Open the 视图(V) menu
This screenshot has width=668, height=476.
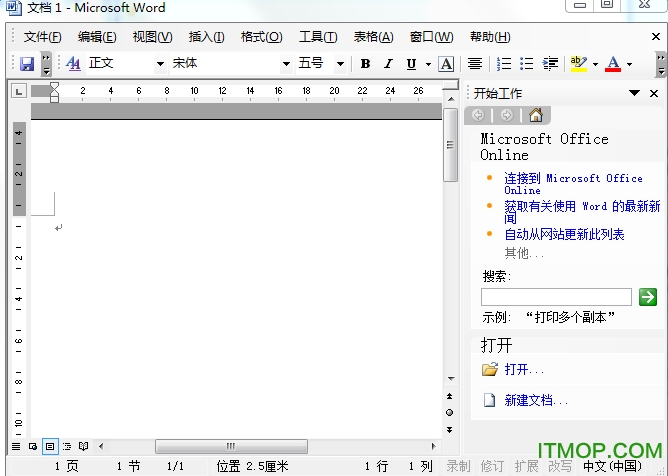pyautogui.click(x=153, y=37)
